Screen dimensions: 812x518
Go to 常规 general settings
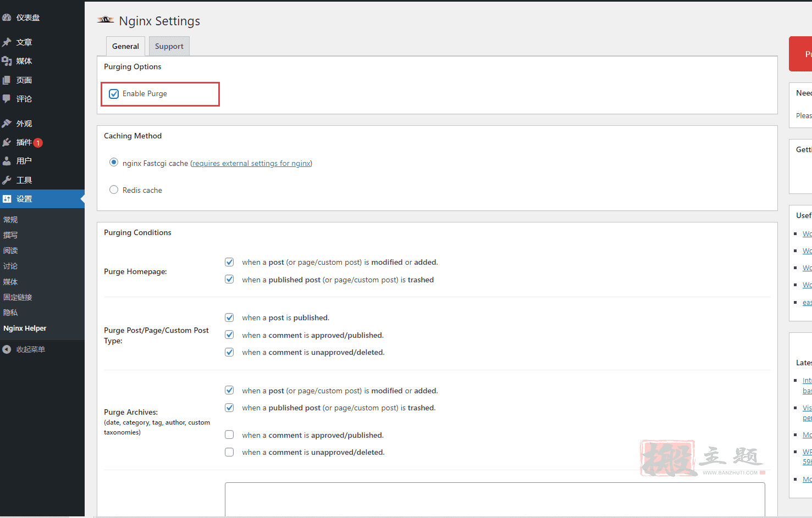10,220
